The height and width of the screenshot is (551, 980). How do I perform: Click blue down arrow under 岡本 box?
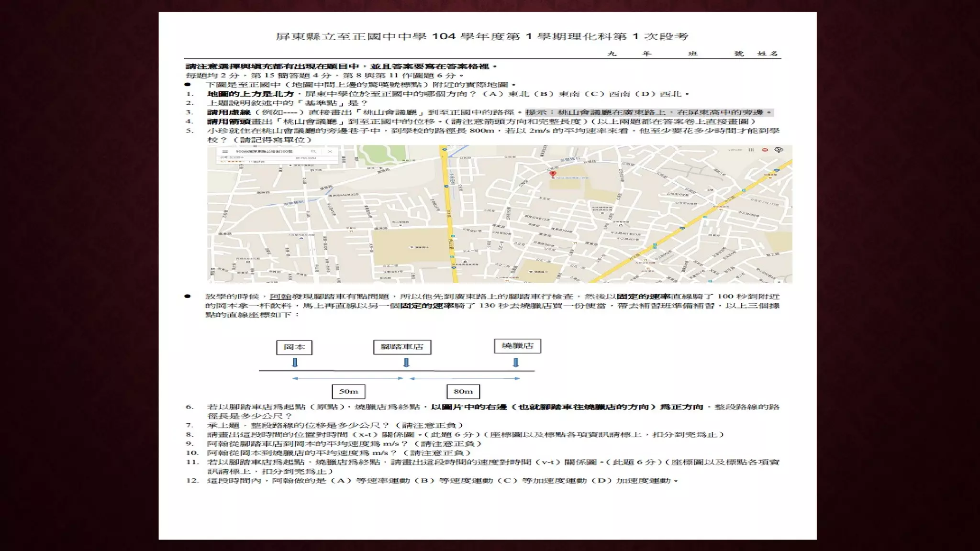[295, 363]
